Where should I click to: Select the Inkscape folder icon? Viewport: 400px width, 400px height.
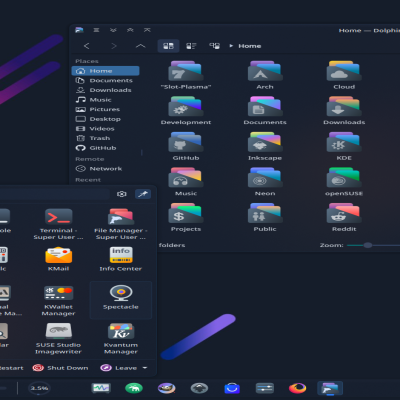point(265,147)
